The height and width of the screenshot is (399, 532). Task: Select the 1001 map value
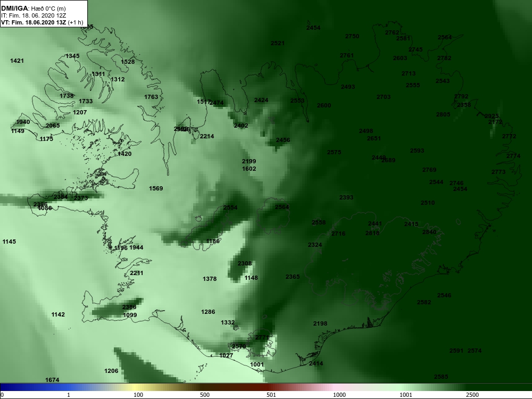pyautogui.click(x=257, y=365)
